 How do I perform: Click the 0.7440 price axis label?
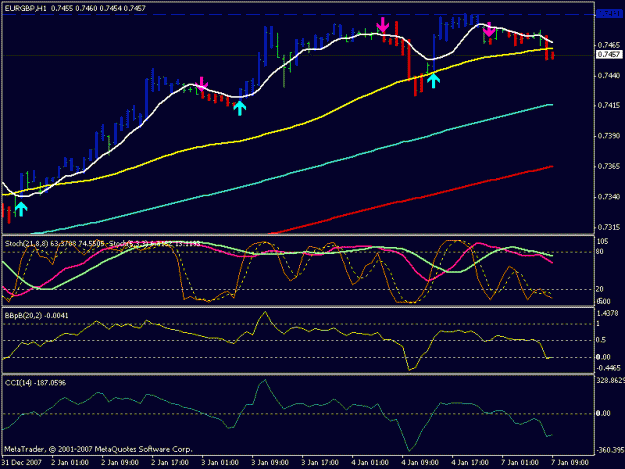[x=608, y=75]
